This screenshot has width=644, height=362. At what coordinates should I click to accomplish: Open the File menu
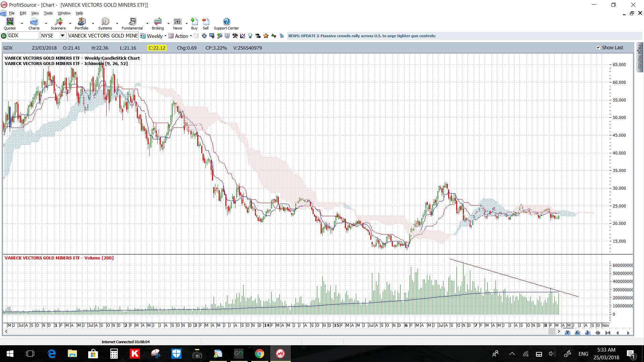(12, 13)
